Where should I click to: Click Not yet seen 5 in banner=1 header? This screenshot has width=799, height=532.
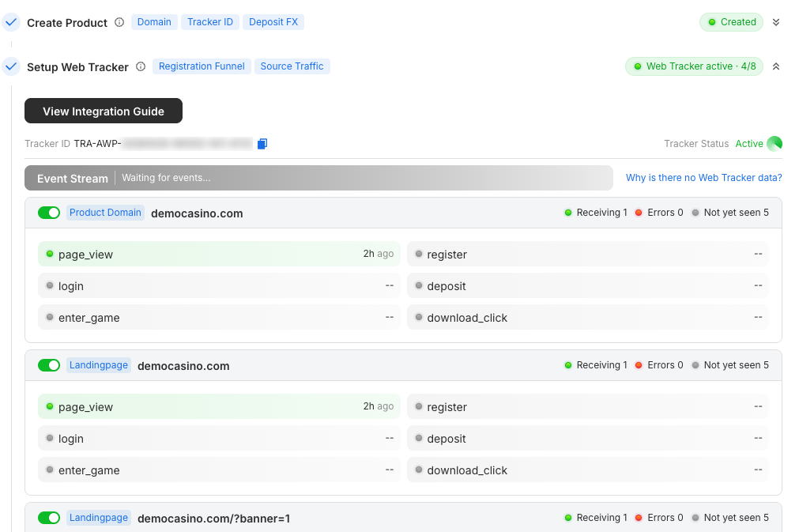(x=730, y=518)
